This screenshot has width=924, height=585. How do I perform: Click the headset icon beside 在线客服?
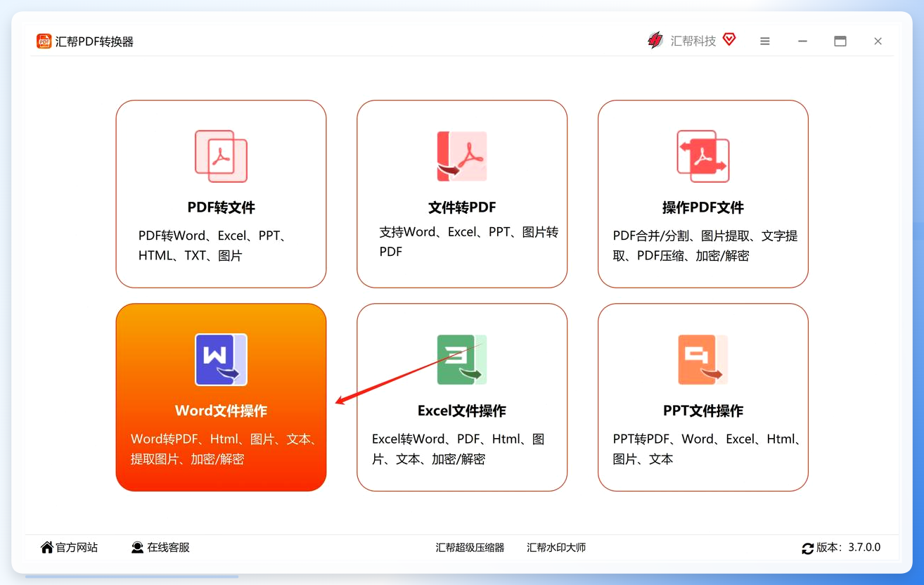(137, 547)
